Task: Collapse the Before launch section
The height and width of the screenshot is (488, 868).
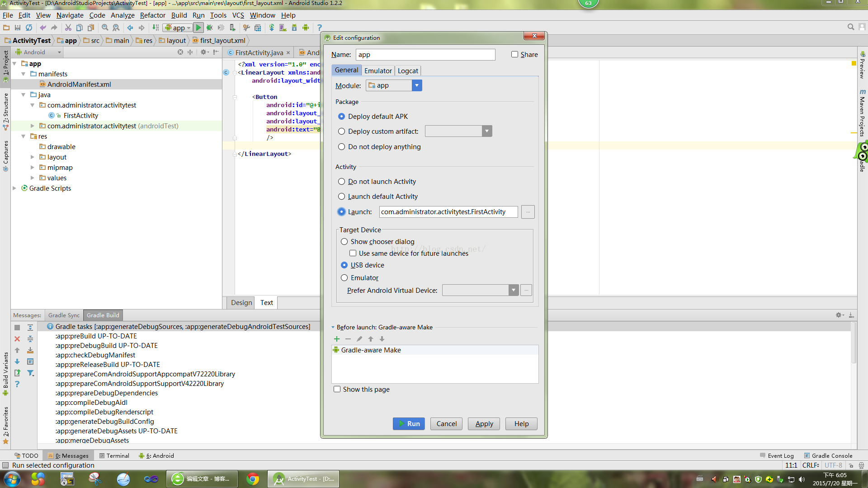Action: [333, 328]
